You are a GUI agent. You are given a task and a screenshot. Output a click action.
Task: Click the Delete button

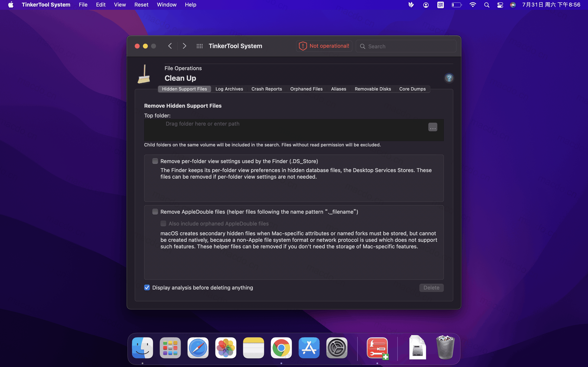[x=431, y=287]
